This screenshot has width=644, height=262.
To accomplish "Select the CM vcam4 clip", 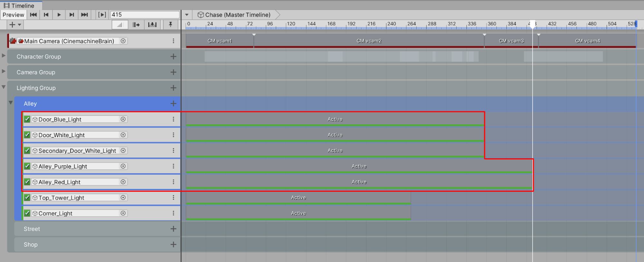I will (588, 41).
